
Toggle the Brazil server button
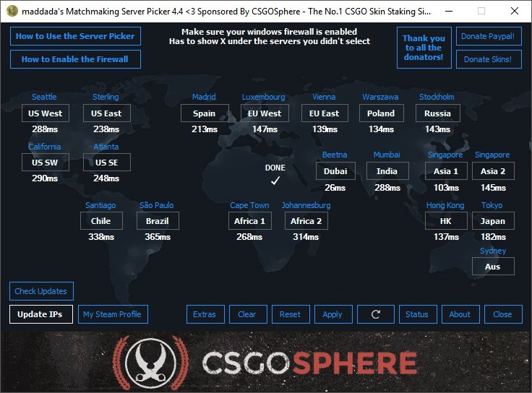[157, 221]
